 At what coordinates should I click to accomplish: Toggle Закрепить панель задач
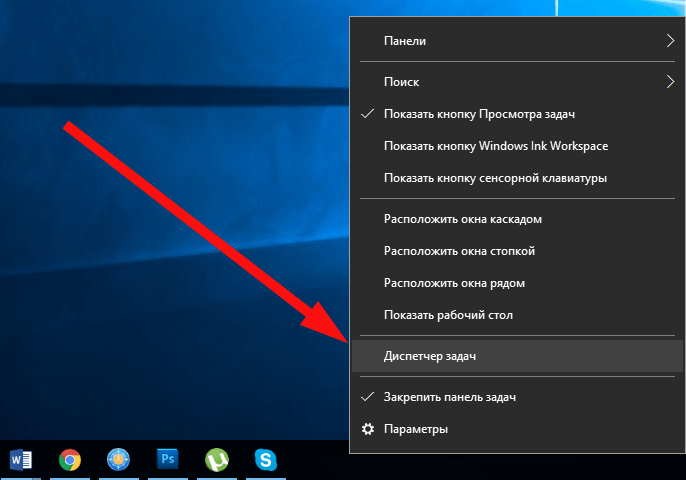518,397
